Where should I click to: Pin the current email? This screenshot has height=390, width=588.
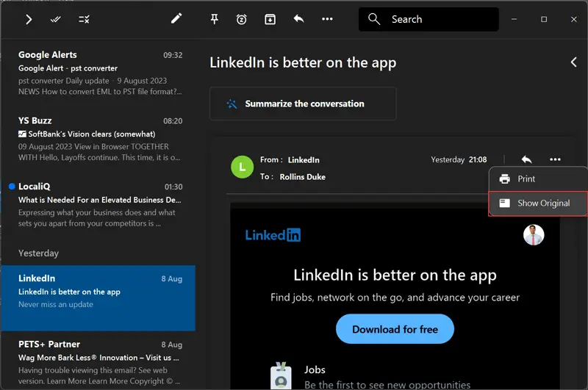(215, 19)
